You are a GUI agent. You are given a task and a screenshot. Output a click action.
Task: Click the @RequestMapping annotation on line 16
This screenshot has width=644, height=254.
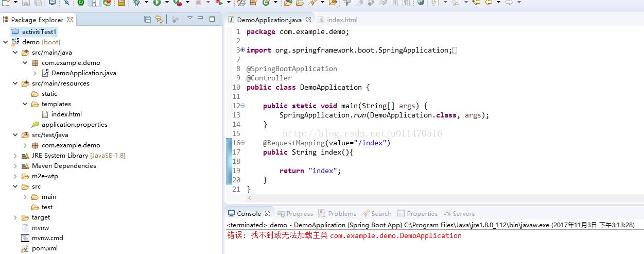[327, 143]
